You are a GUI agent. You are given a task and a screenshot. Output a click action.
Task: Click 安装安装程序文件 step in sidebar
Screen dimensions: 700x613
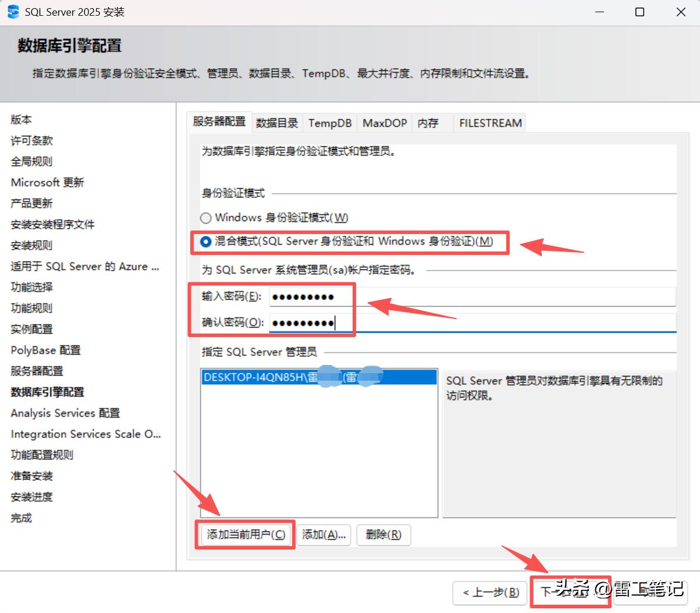click(53, 224)
